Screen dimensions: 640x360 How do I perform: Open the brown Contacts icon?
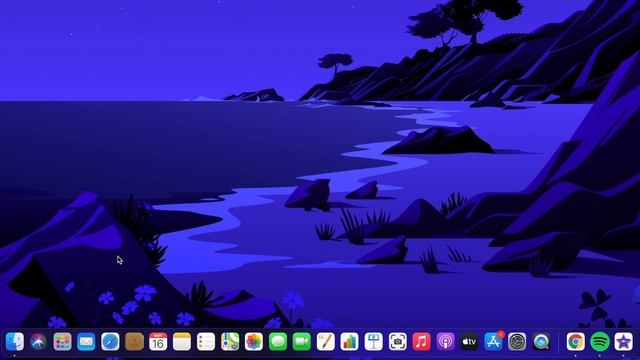point(134,342)
